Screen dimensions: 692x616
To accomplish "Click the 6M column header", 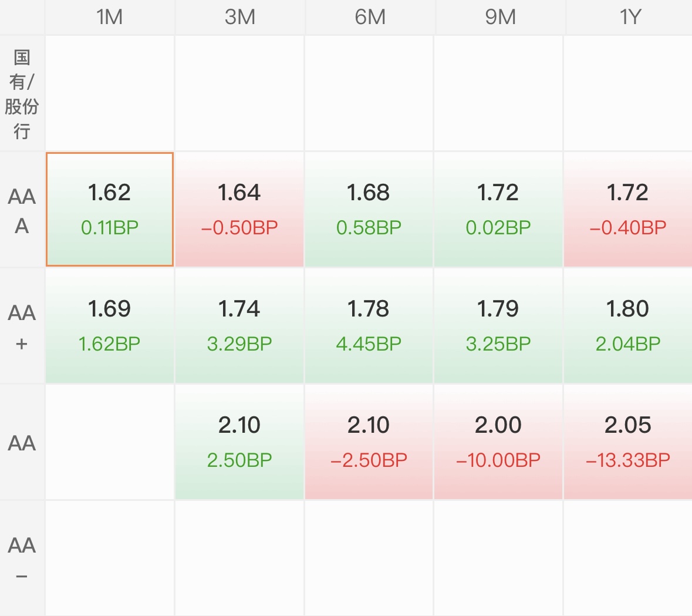I will pos(370,17).
